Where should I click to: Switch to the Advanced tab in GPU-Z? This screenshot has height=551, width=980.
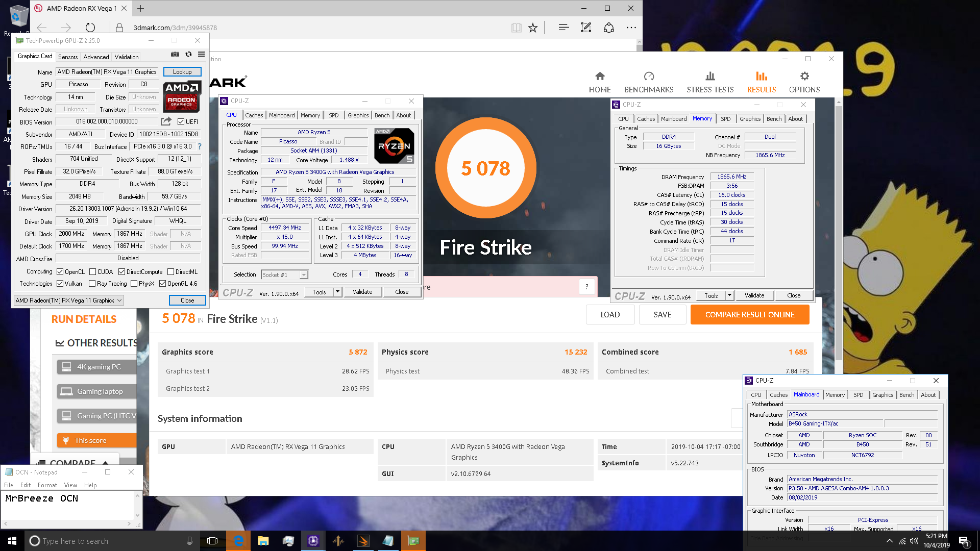pyautogui.click(x=96, y=57)
